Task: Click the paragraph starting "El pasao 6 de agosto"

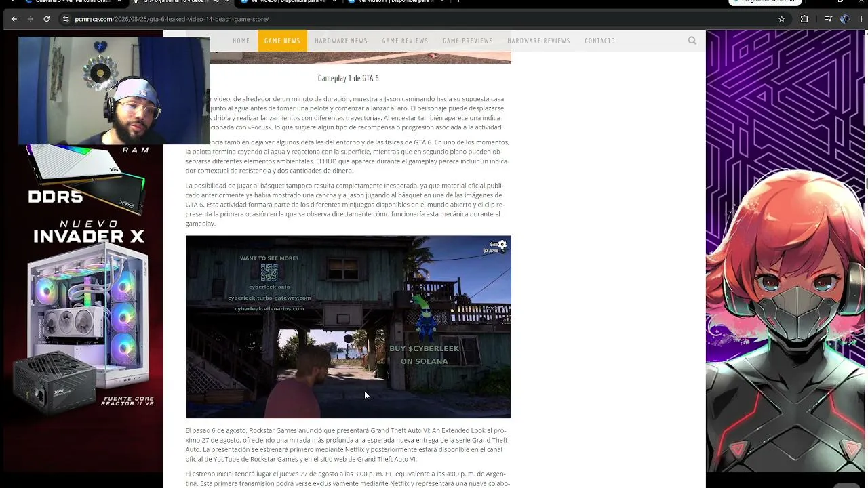Action: coord(347,445)
